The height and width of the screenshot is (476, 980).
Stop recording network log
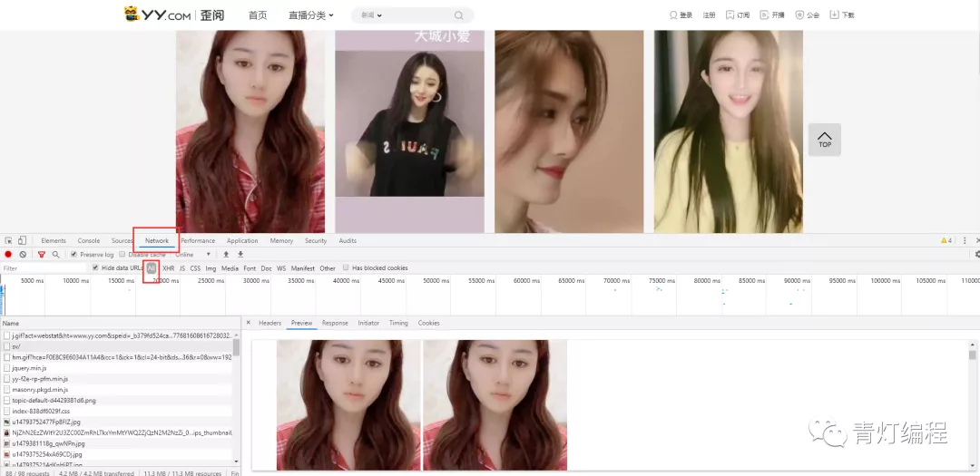pyautogui.click(x=8, y=254)
